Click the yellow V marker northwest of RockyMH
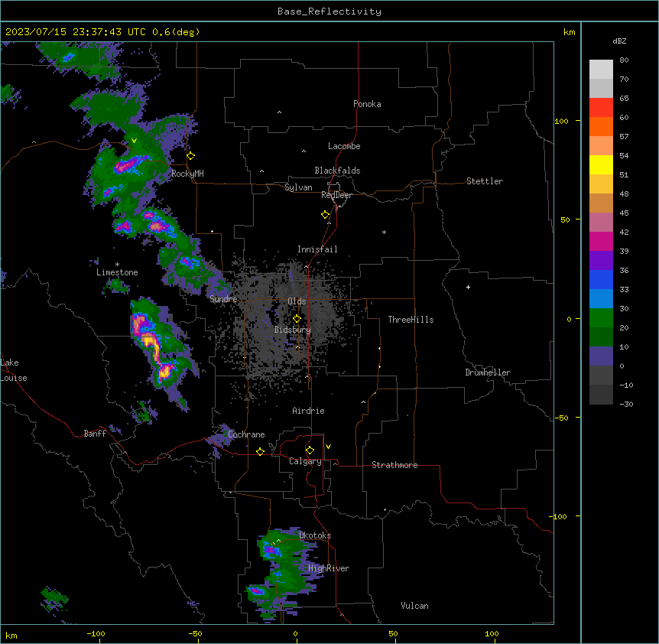 134,141
